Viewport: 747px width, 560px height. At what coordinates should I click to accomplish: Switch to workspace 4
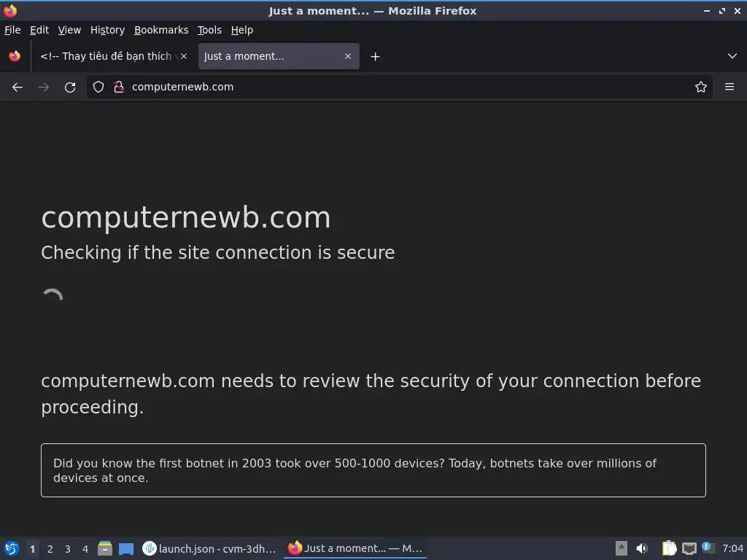[85, 548]
